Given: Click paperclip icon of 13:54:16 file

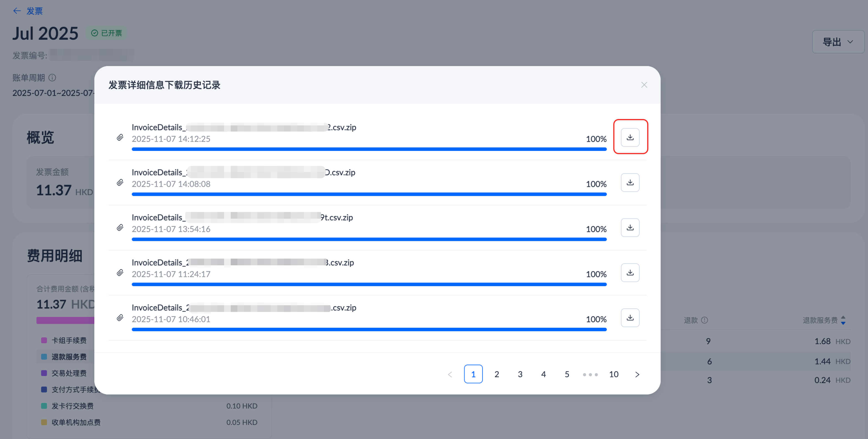Looking at the screenshot, I should click(120, 228).
